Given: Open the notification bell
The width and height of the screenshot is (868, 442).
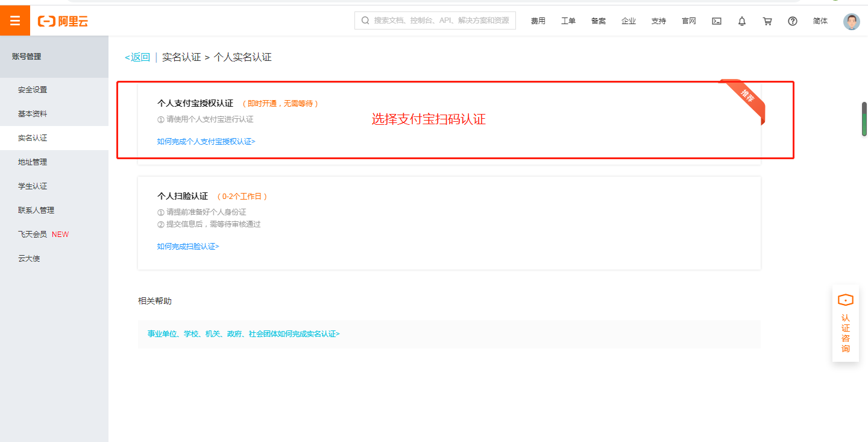Looking at the screenshot, I should click(742, 21).
